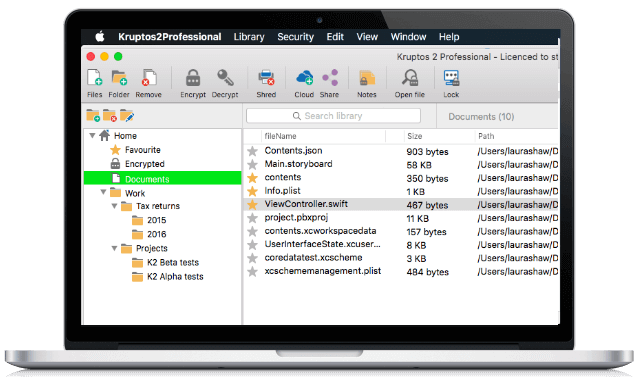Click the Files add toolbar icon

pos(95,78)
